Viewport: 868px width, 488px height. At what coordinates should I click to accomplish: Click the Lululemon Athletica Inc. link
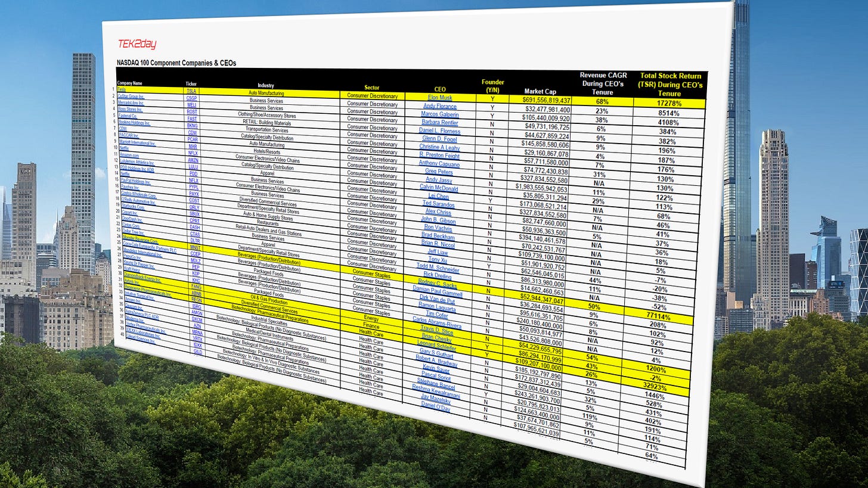(137, 162)
